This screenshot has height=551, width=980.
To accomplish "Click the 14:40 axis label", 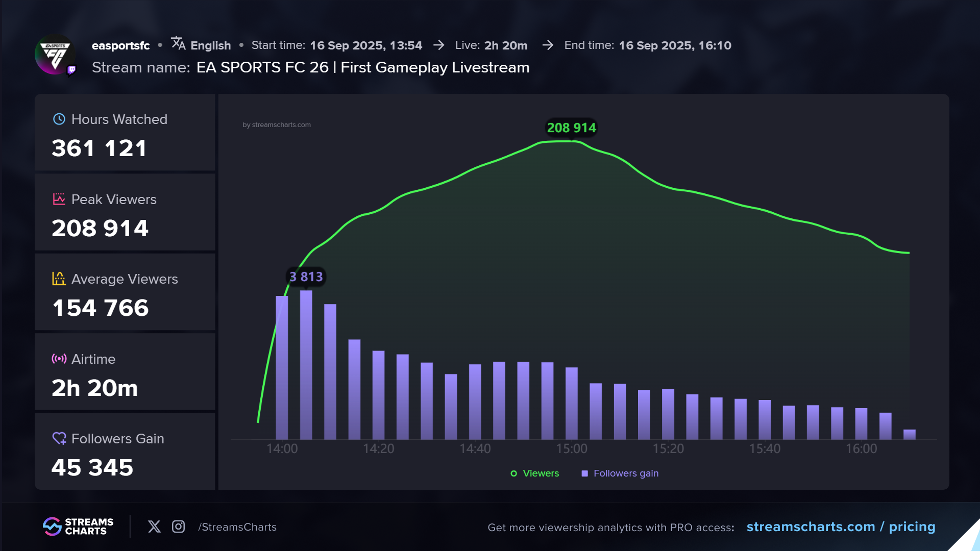I will pyautogui.click(x=475, y=449).
